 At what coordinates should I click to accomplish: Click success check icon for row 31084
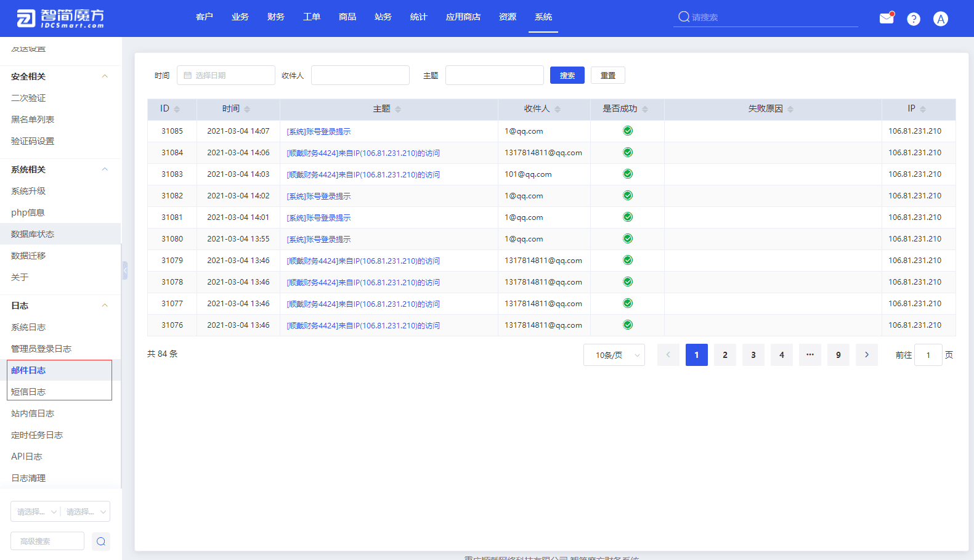pyautogui.click(x=628, y=152)
